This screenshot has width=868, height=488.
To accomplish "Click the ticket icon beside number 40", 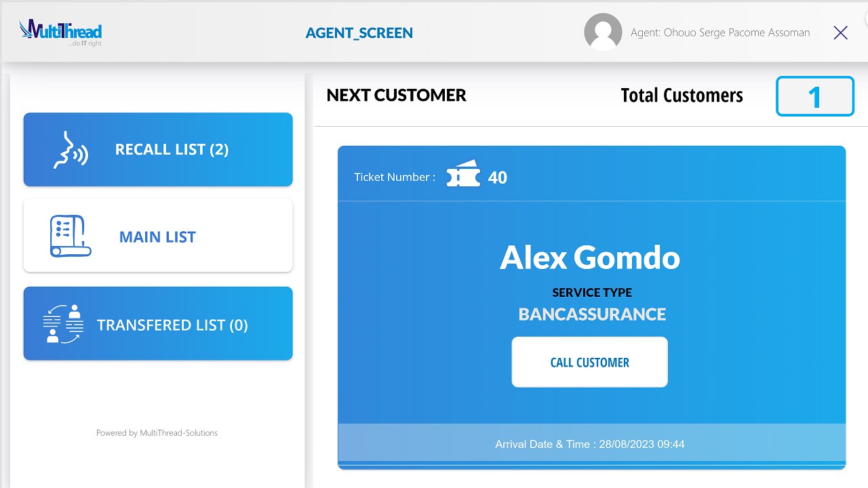I will point(463,176).
